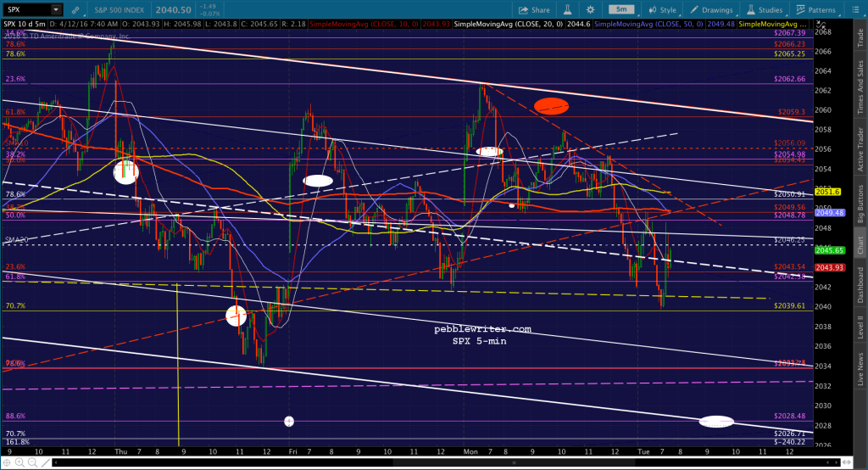This screenshot has width=868, height=470.
Task: Click the H: 2045.98 high value
Action: point(183,25)
